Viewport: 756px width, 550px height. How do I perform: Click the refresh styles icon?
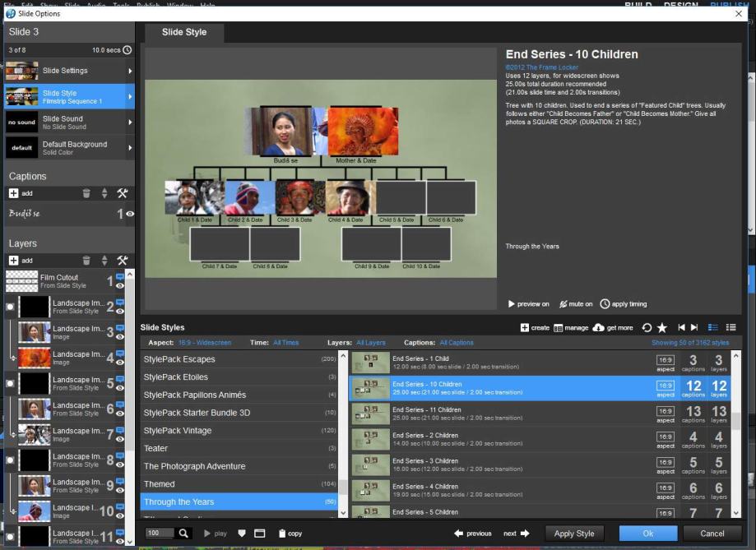tap(647, 328)
